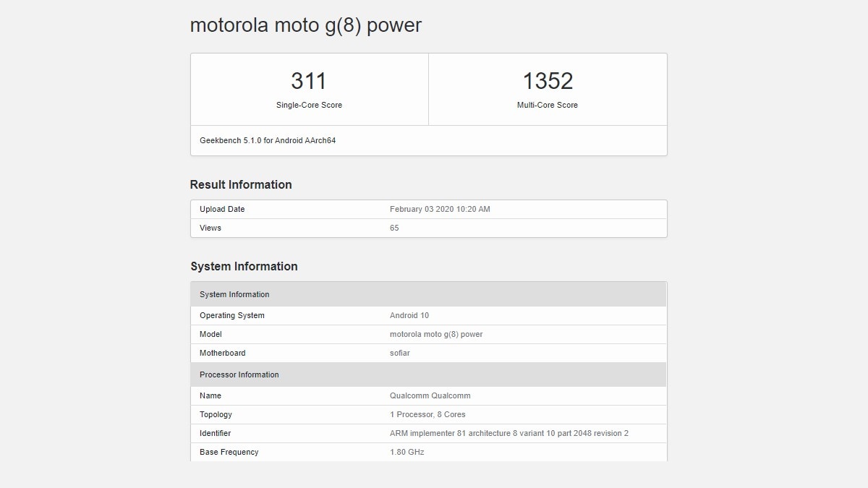
Task: Click the Model value in the system table
Action: click(436, 335)
